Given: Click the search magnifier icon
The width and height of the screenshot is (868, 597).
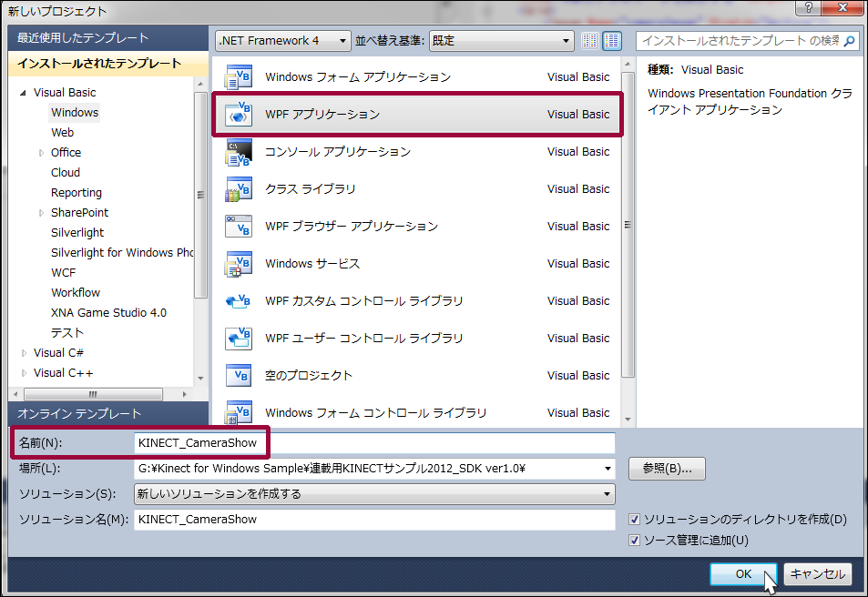Looking at the screenshot, I should (849, 40).
